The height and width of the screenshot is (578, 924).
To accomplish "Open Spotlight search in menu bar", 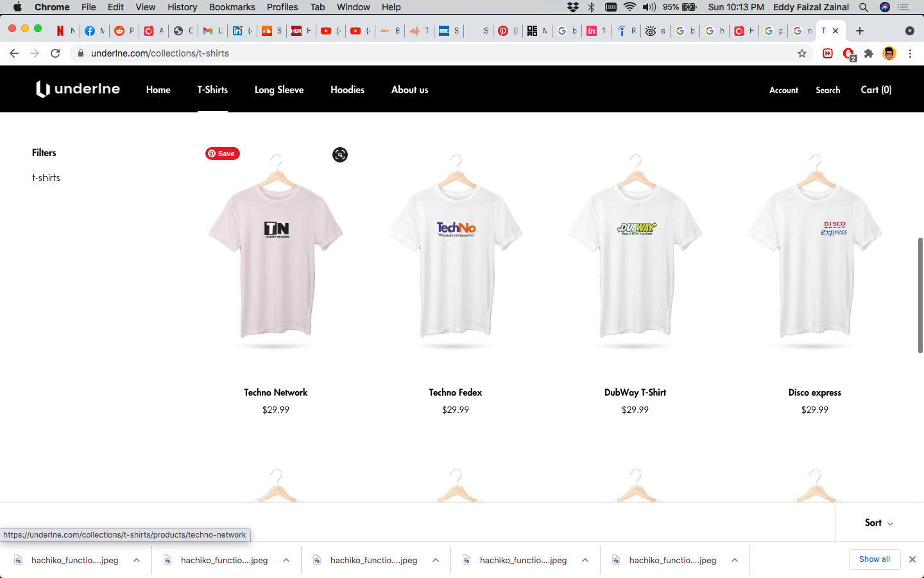I will click(864, 7).
